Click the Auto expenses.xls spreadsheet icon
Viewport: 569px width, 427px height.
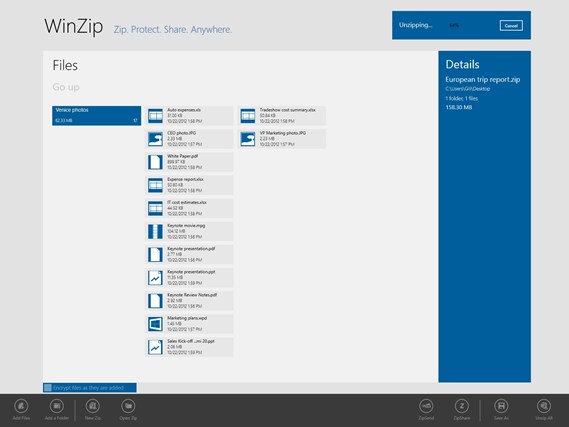155,116
